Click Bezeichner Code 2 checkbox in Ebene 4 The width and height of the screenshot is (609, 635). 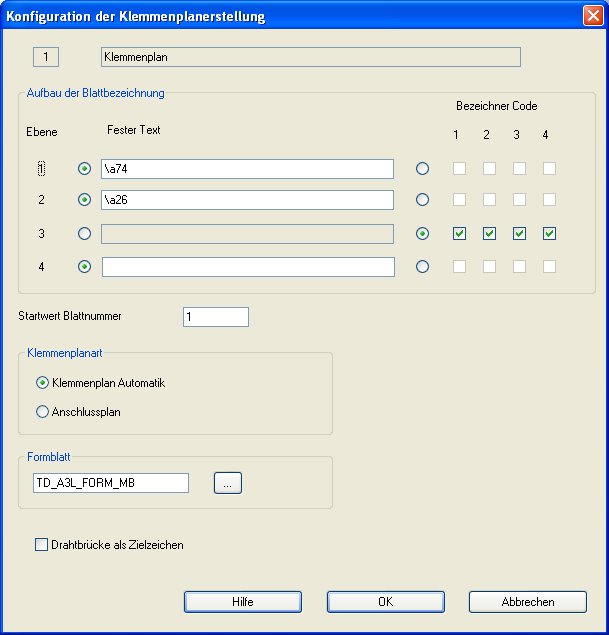(489, 266)
